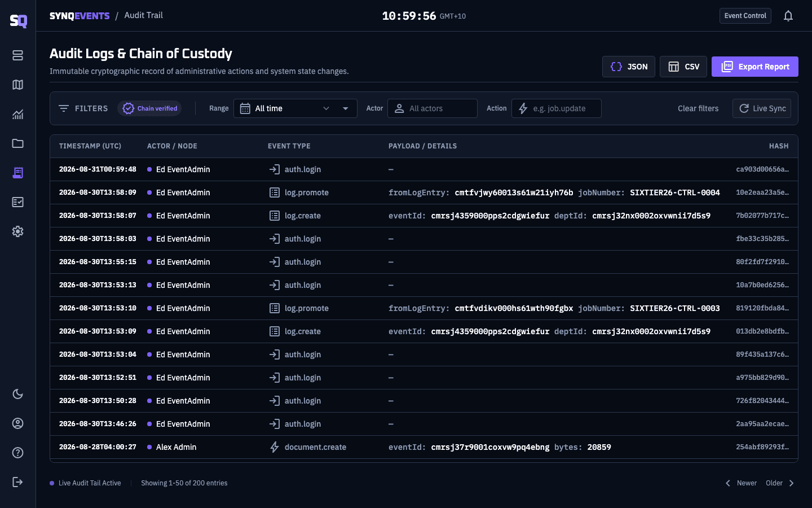Open the help question mark icon
The height and width of the screenshot is (508, 812).
tap(17, 453)
